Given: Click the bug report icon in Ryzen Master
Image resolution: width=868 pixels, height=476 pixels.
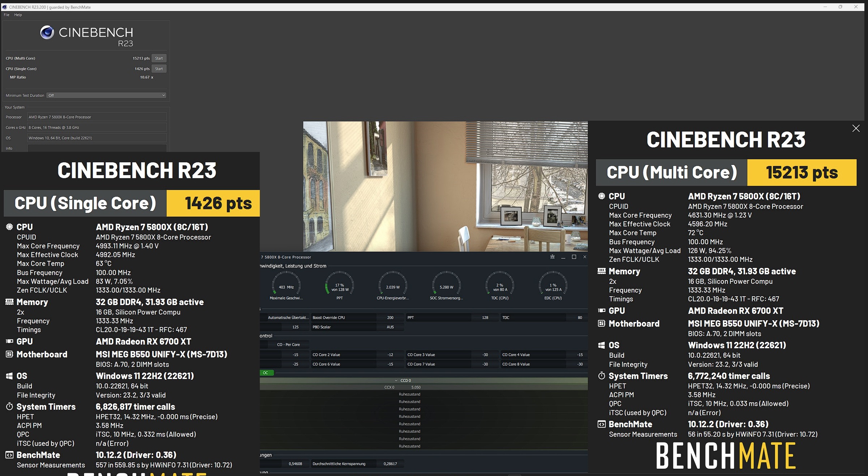Looking at the screenshot, I should coord(552,257).
